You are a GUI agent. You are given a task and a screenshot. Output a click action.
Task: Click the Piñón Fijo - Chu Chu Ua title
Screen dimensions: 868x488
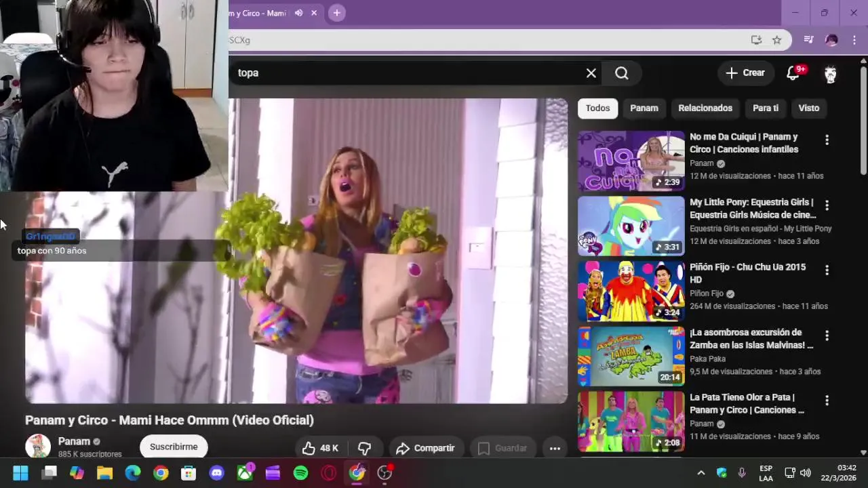(x=748, y=273)
